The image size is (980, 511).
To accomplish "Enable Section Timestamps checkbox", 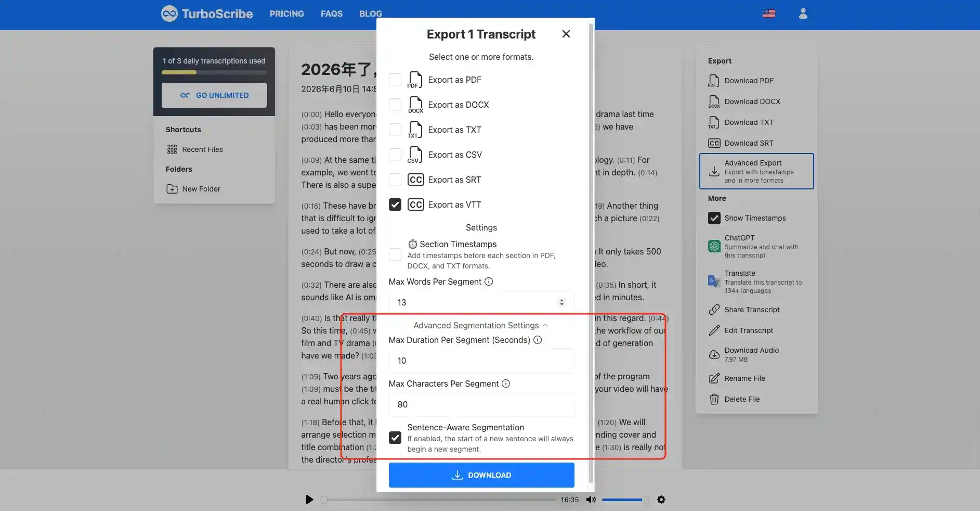I will (x=395, y=254).
